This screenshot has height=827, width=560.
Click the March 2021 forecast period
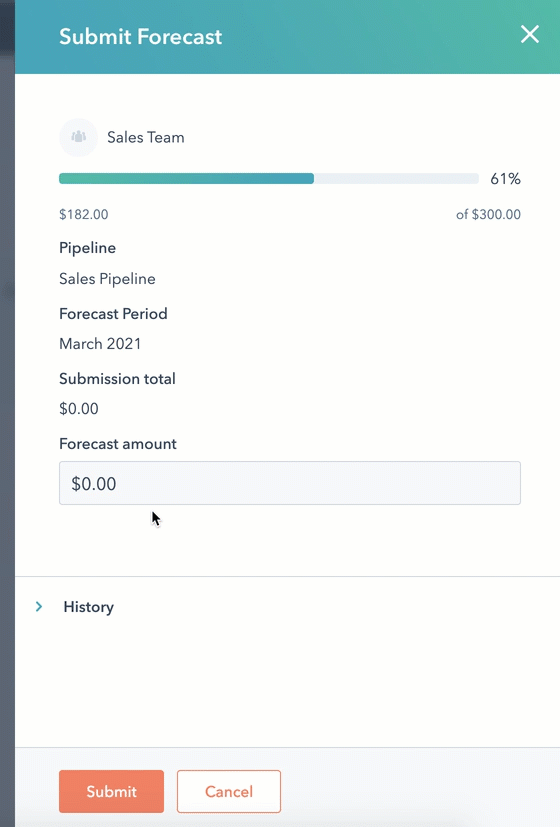[100, 344]
